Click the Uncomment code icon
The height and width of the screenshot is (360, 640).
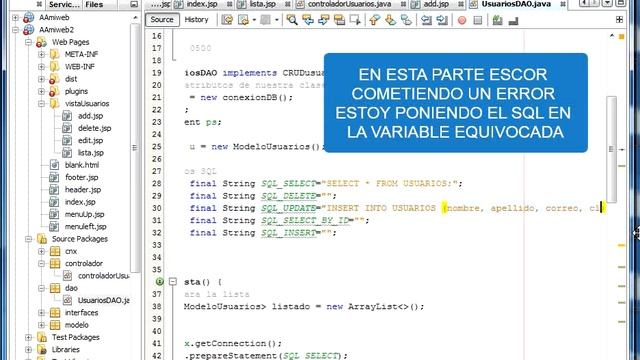(x=513, y=20)
